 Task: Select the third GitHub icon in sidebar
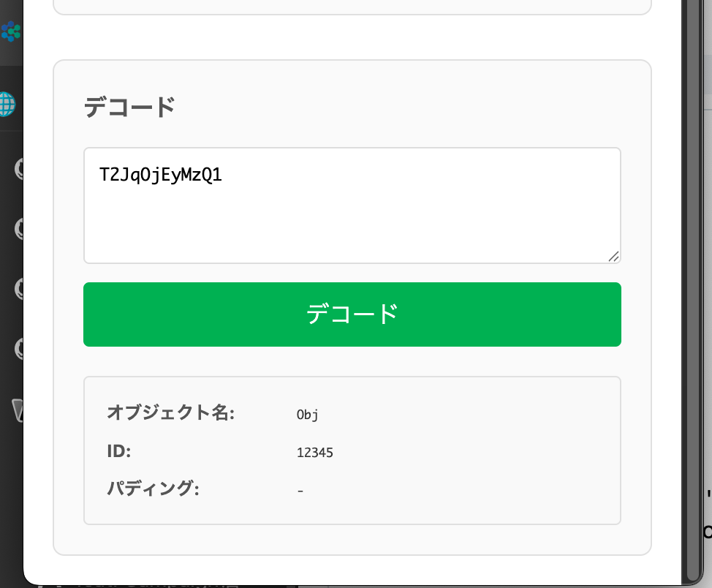(x=19, y=289)
